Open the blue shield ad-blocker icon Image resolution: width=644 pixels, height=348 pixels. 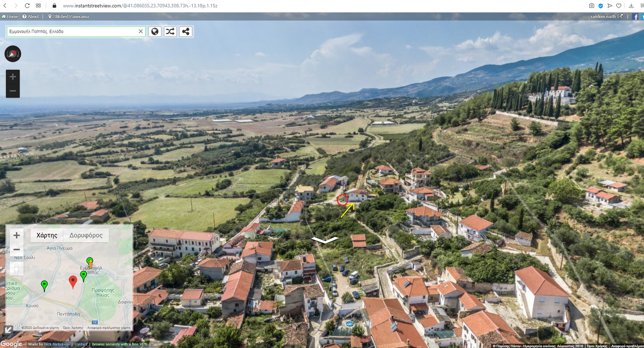coord(601,6)
